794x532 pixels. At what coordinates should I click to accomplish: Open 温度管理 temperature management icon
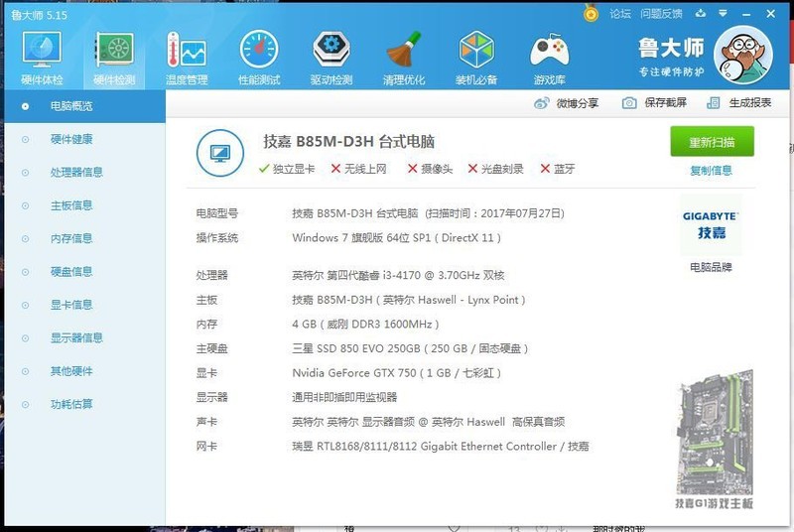[x=187, y=50]
